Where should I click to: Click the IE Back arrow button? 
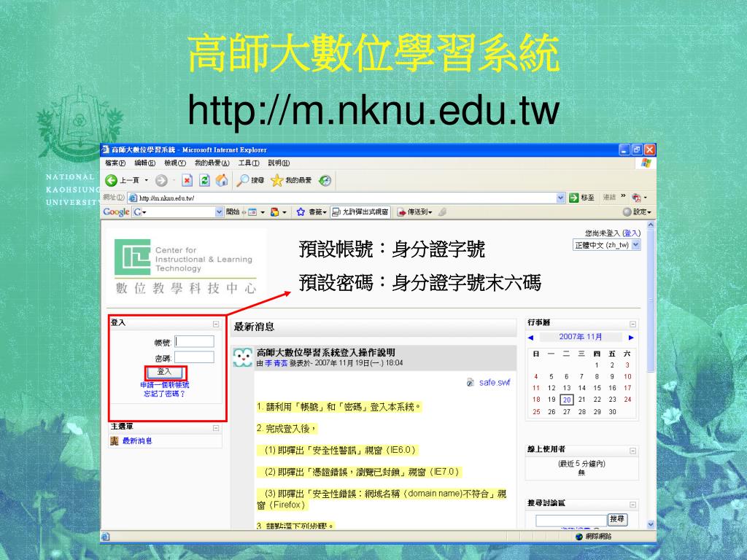(111, 180)
